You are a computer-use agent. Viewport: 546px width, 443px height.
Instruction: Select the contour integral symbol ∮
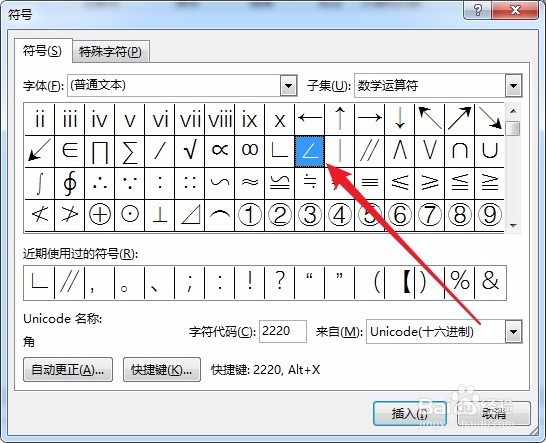[x=70, y=184]
